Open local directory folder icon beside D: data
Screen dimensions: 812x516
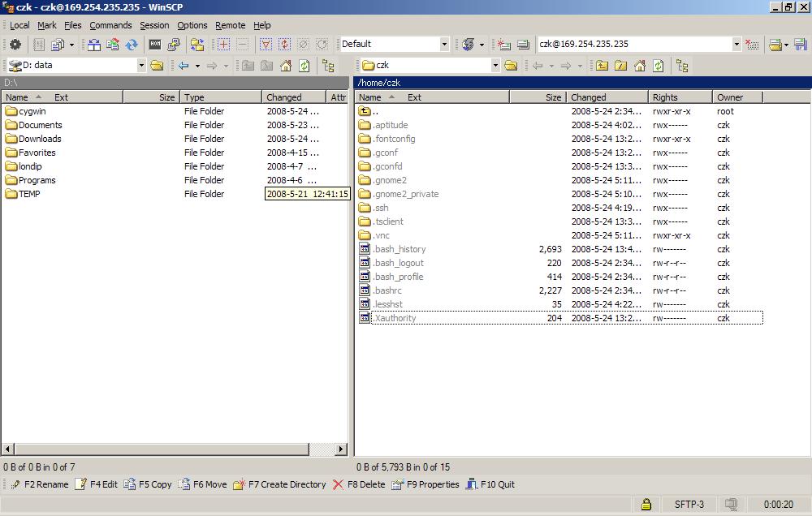click(x=157, y=66)
